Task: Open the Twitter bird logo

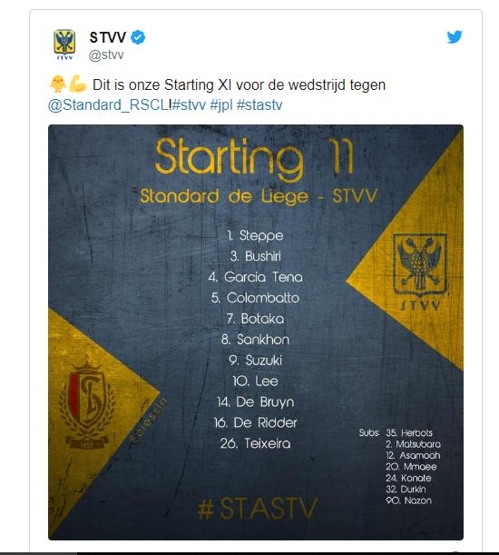Action: [x=454, y=37]
